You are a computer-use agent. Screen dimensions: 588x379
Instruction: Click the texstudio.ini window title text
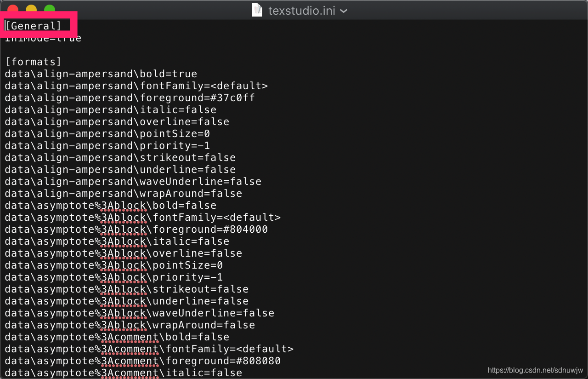[x=302, y=10]
